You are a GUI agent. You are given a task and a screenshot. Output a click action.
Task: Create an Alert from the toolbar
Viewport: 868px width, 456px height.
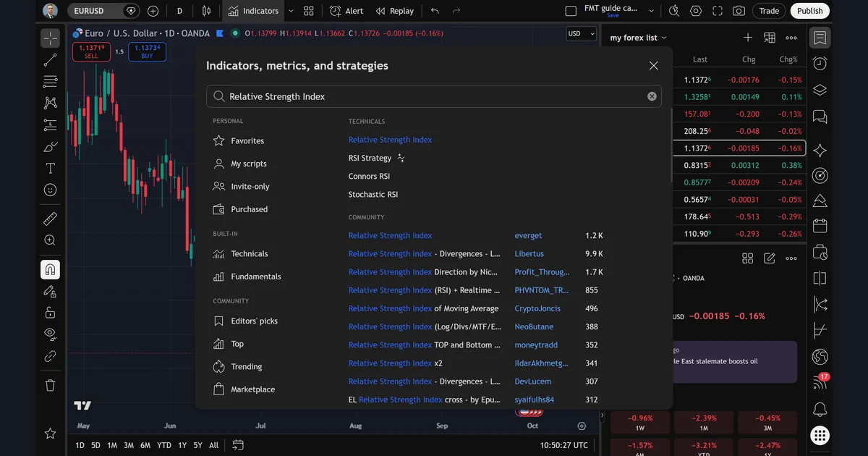[346, 11]
